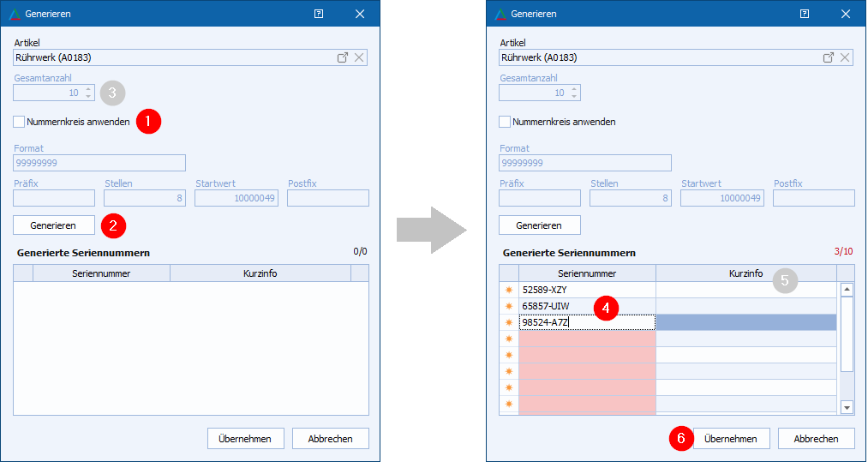Click Seriennummer column header in right table
This screenshot has width=868, height=462.
[x=587, y=273]
